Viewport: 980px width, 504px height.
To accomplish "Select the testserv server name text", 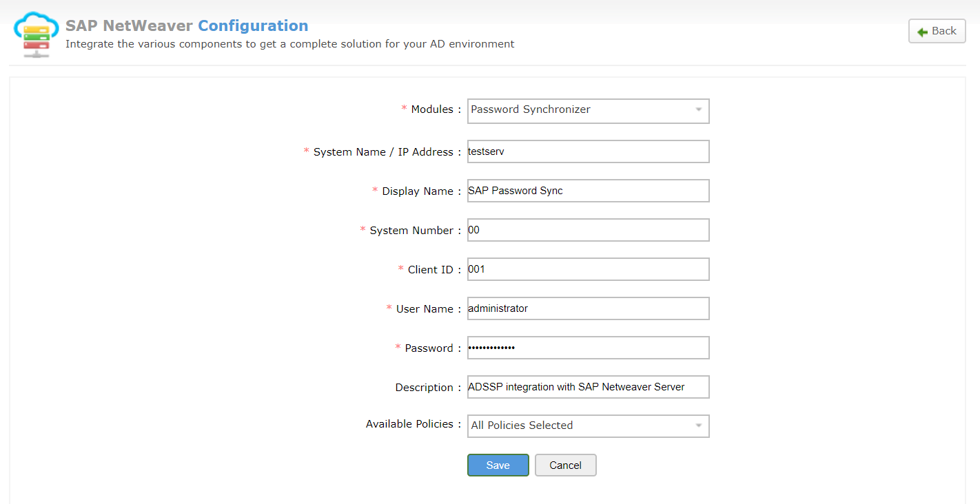I will 484,151.
